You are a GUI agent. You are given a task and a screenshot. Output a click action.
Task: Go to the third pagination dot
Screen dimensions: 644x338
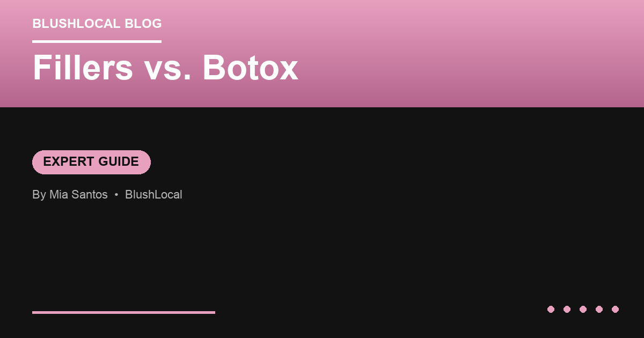[583, 309]
